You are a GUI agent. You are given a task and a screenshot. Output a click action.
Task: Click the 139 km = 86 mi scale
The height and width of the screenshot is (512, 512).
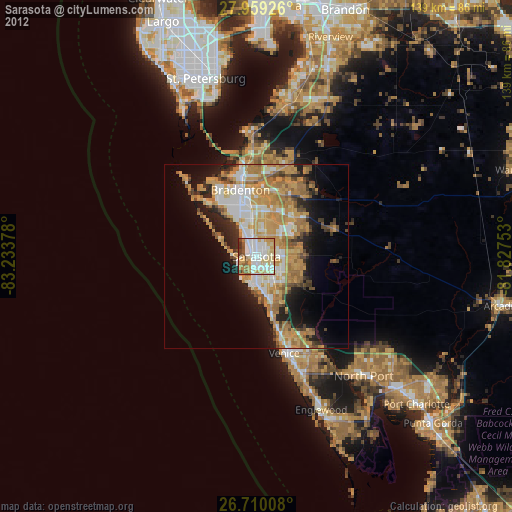447,8
